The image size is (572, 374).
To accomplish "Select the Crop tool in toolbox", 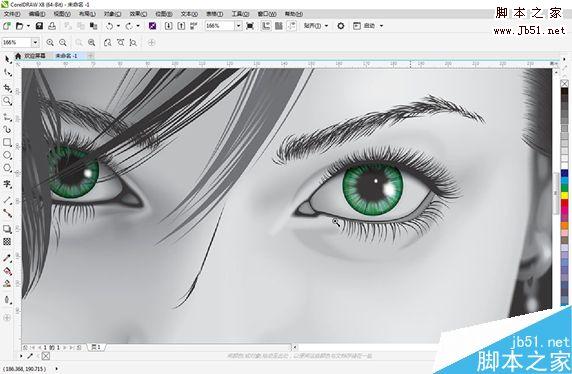I will point(7,88).
